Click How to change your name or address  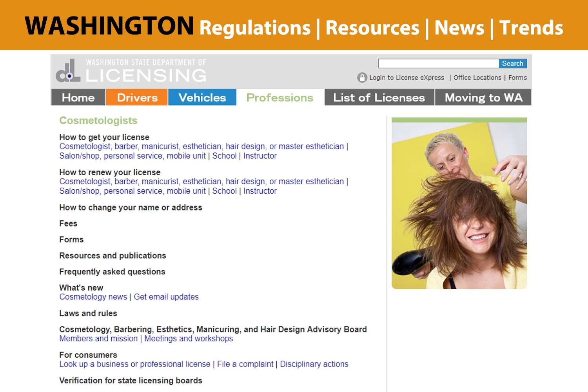(x=131, y=207)
